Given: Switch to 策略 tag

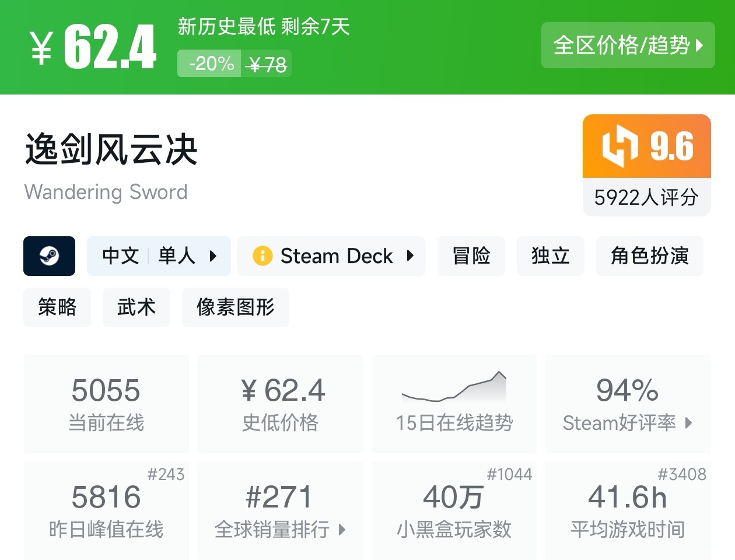Looking at the screenshot, I should (x=57, y=307).
